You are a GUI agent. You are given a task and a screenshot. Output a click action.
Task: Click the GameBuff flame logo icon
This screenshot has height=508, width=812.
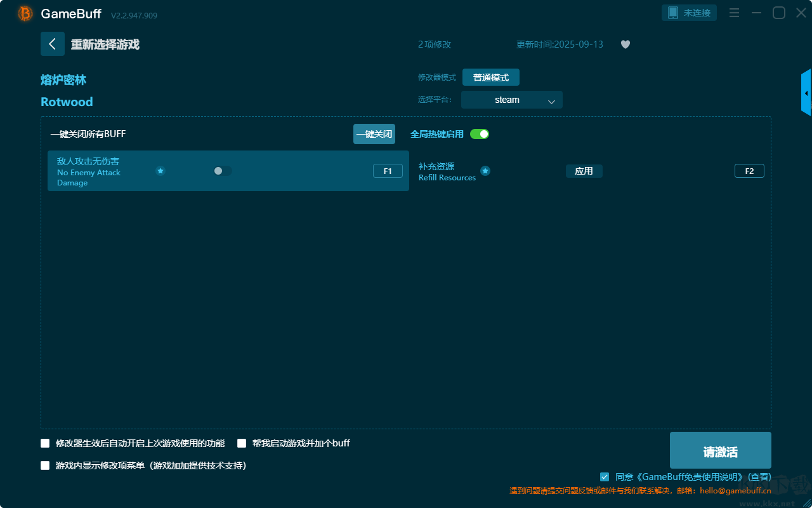[x=25, y=13]
